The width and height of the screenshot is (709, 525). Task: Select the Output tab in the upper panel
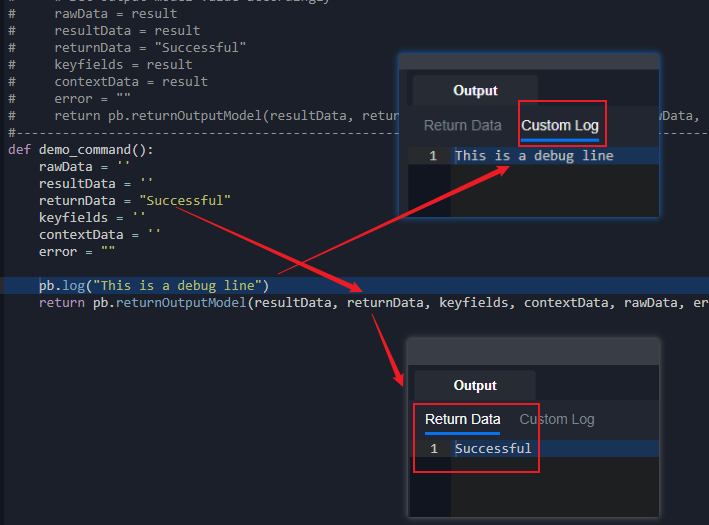pyautogui.click(x=475, y=91)
